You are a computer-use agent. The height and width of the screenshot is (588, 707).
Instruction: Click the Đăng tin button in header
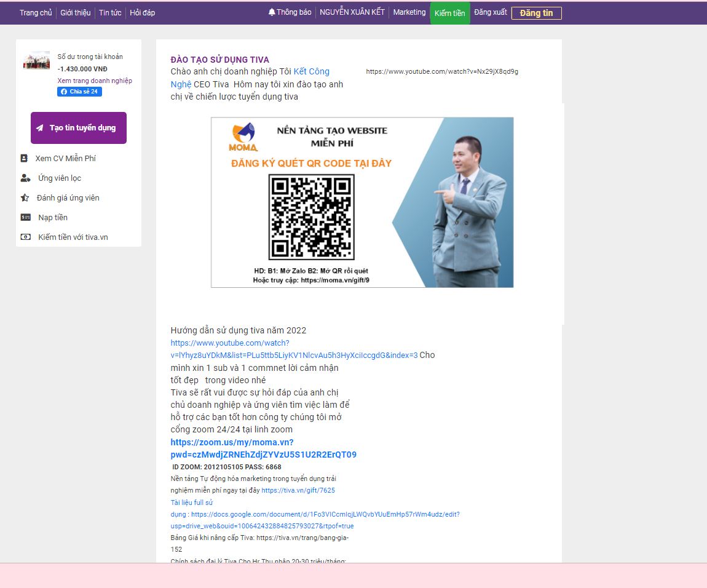(x=536, y=13)
